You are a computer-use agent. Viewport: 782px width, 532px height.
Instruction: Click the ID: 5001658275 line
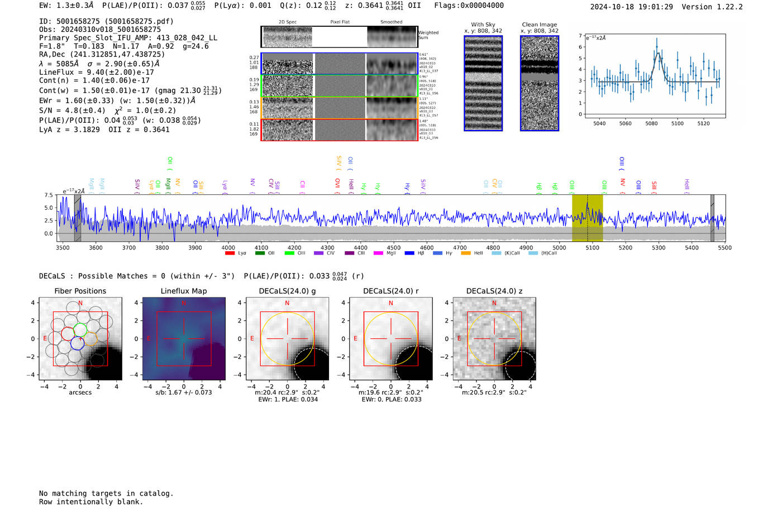pyautogui.click(x=106, y=21)
